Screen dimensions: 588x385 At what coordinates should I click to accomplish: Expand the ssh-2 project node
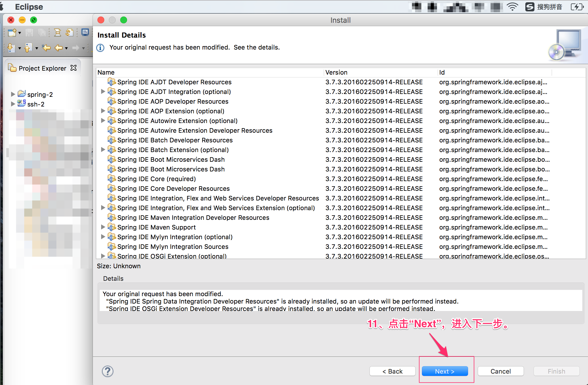point(13,104)
